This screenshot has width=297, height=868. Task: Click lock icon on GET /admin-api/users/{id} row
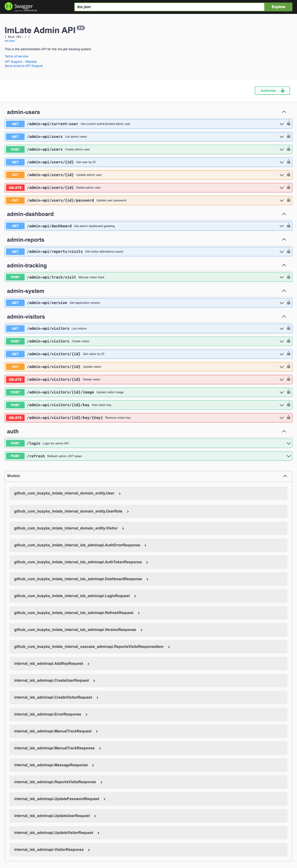tap(289, 162)
